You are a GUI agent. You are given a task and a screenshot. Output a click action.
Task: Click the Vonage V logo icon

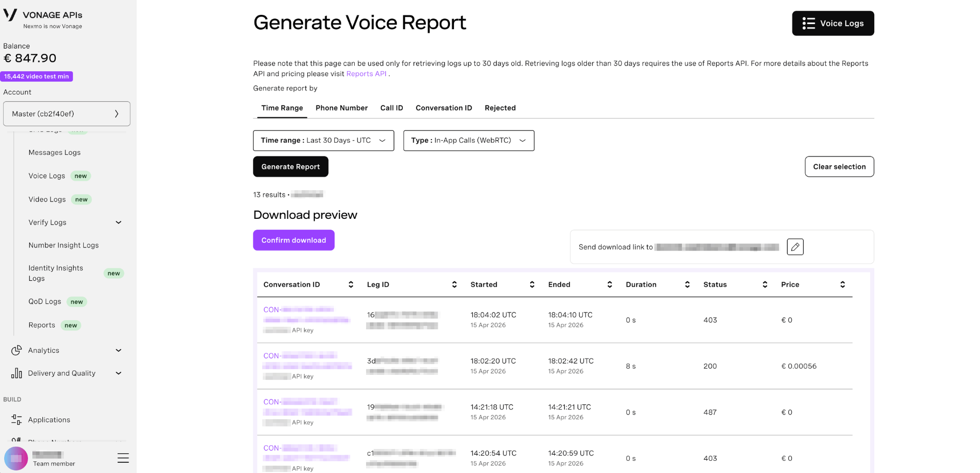(10, 15)
